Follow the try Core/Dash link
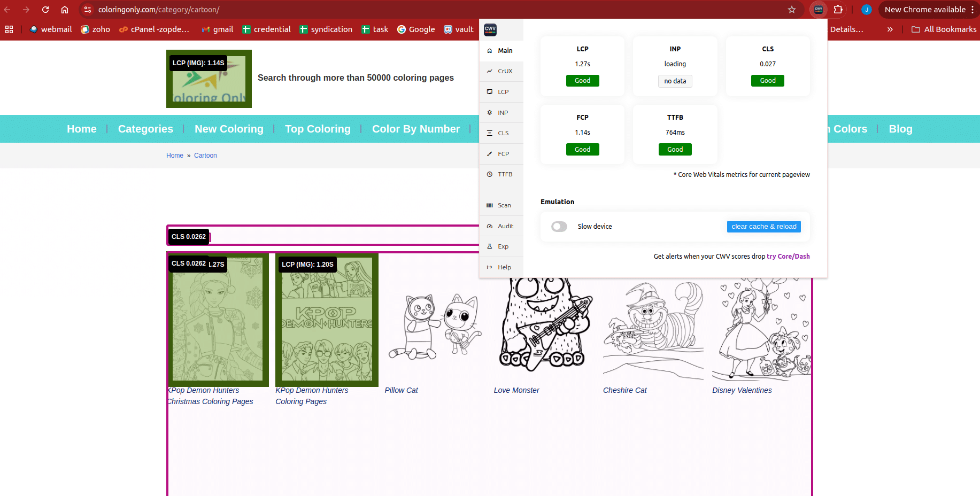Viewport: 980px width, 496px height. 788,257
